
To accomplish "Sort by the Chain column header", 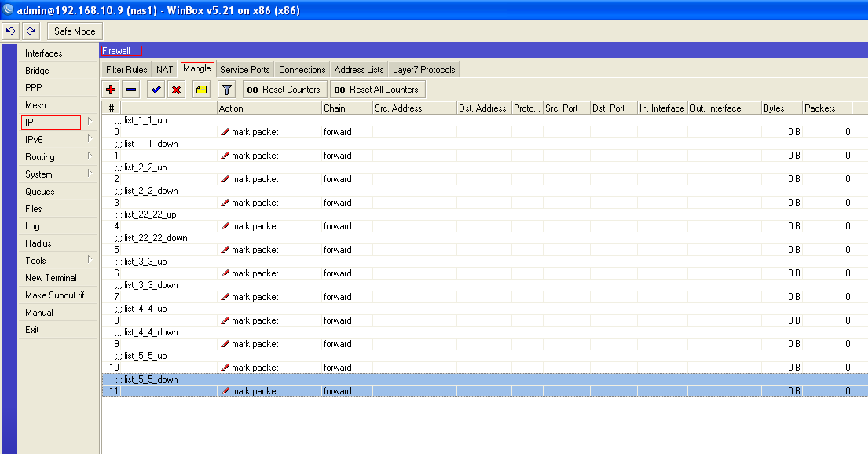I will coord(346,108).
